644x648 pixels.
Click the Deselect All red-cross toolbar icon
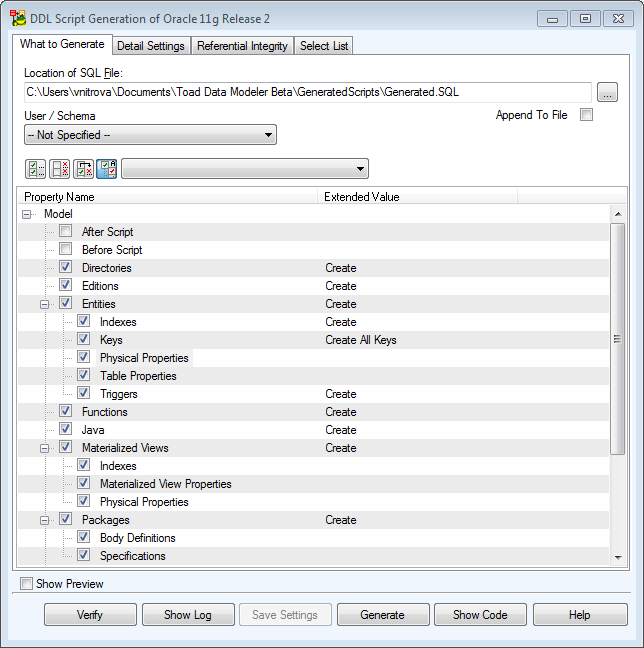(60, 169)
